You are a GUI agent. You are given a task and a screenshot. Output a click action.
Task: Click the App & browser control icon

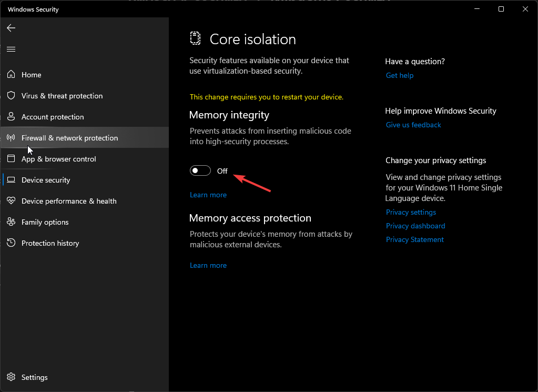[x=11, y=158]
